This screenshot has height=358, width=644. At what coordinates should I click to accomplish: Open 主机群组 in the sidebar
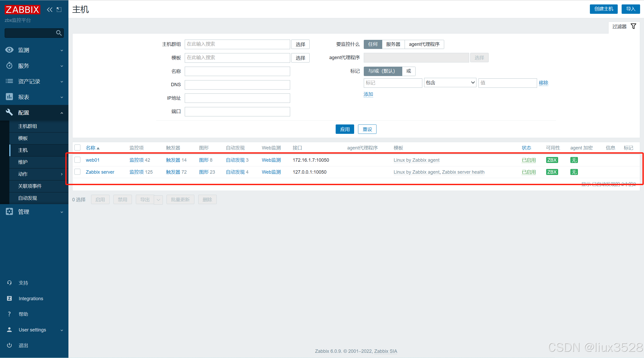pos(28,126)
